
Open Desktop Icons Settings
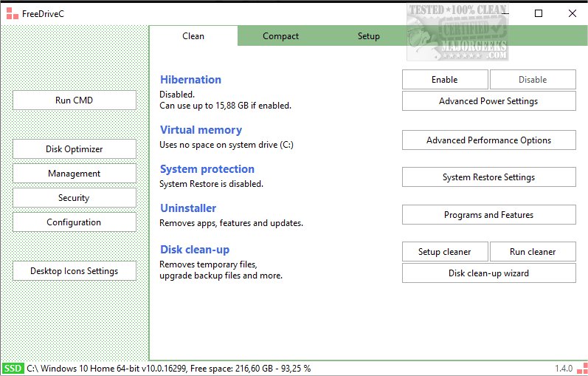coord(75,271)
